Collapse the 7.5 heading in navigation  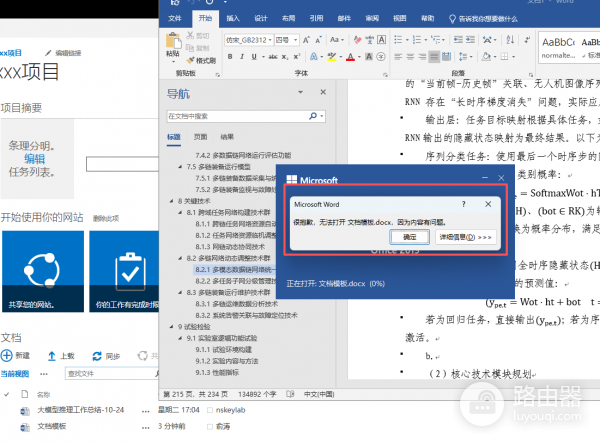180,166
